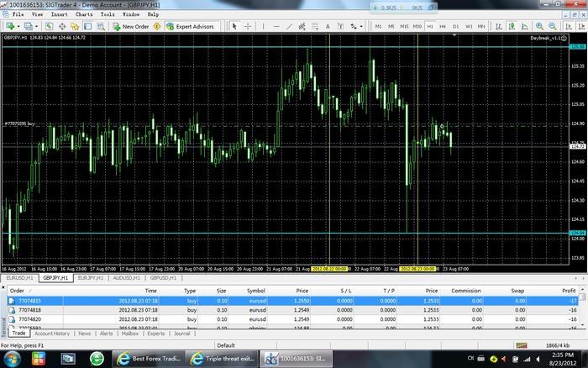Open the Mailbox terminal tab
The image size is (588, 368).
[129, 334]
